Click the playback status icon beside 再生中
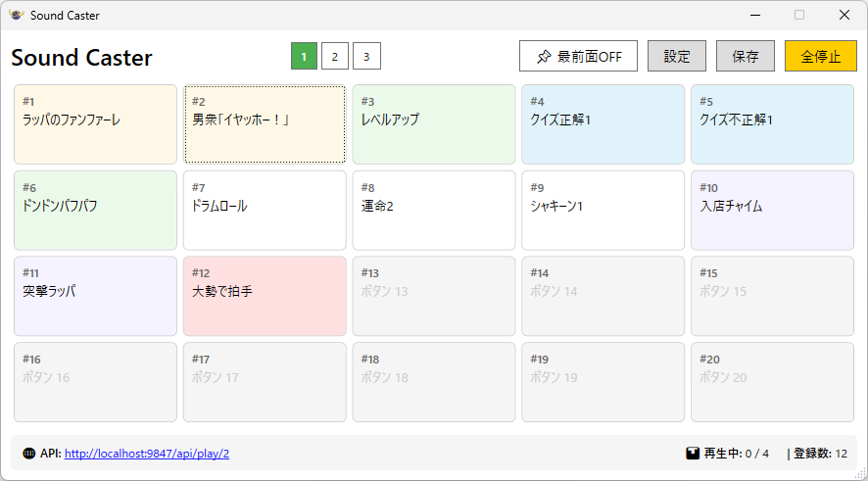868x481 pixels. (x=693, y=454)
